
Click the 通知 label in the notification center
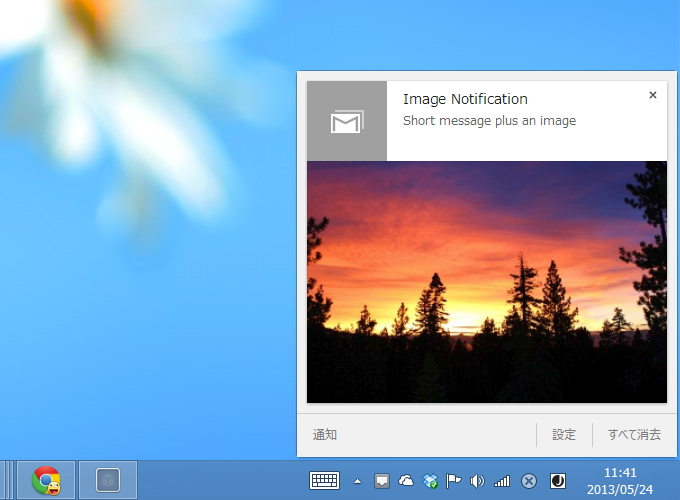pyautogui.click(x=325, y=435)
